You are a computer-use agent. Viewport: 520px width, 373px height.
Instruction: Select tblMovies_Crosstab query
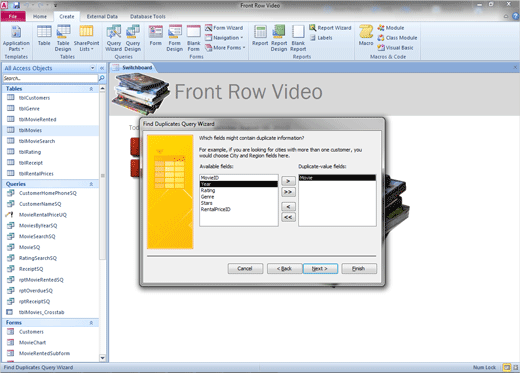coord(51,312)
